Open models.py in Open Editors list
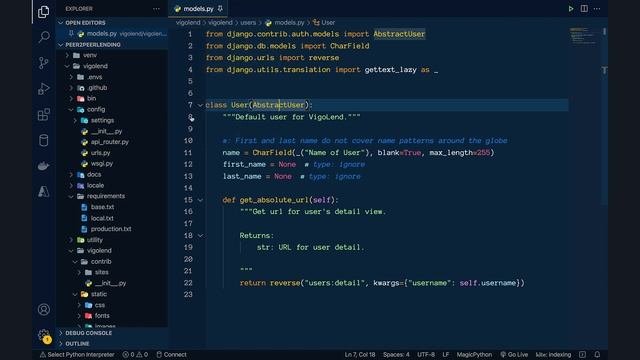Image resolution: width=640 pixels, height=360 pixels. [x=112, y=34]
